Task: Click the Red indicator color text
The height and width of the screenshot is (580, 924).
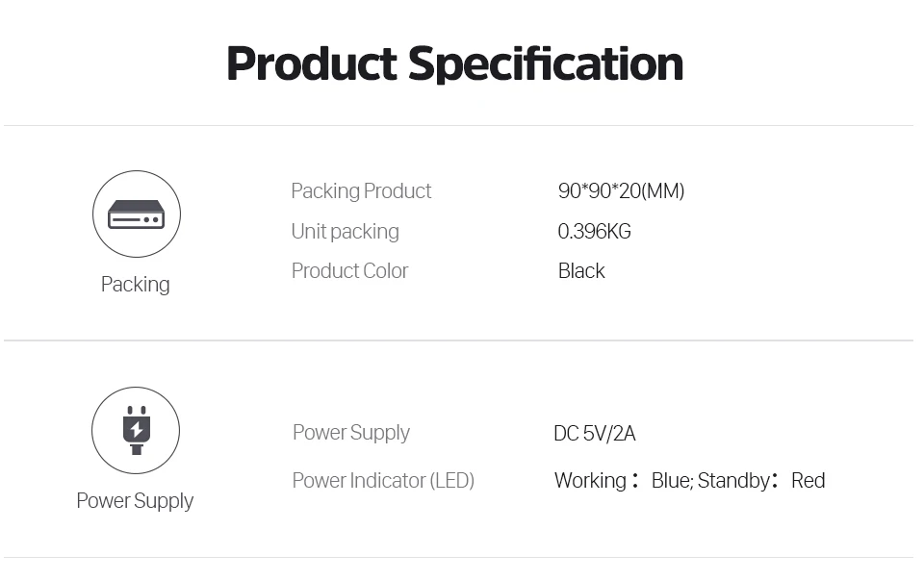Action: tap(808, 481)
